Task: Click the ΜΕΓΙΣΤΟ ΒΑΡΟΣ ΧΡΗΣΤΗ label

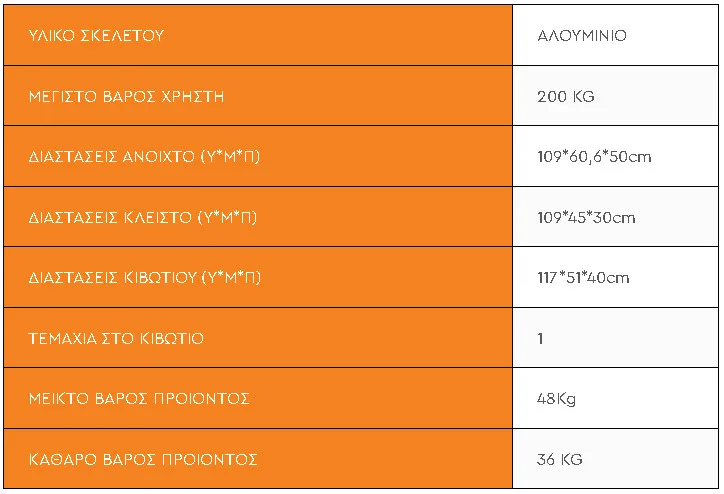Action: (126, 97)
